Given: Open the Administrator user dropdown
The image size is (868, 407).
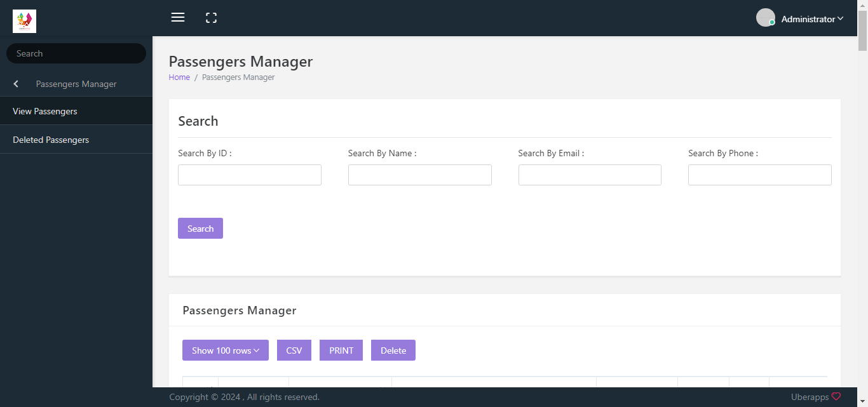Looking at the screenshot, I should [812, 19].
